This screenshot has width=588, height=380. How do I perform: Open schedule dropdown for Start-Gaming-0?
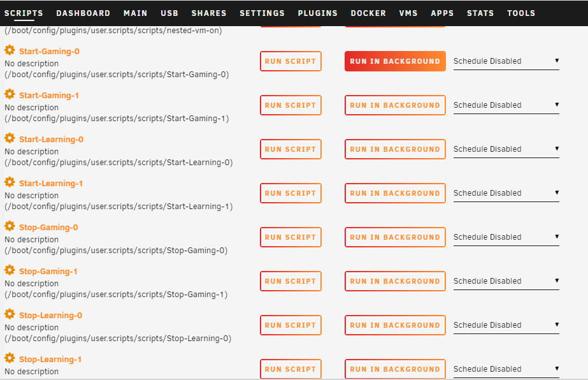506,61
